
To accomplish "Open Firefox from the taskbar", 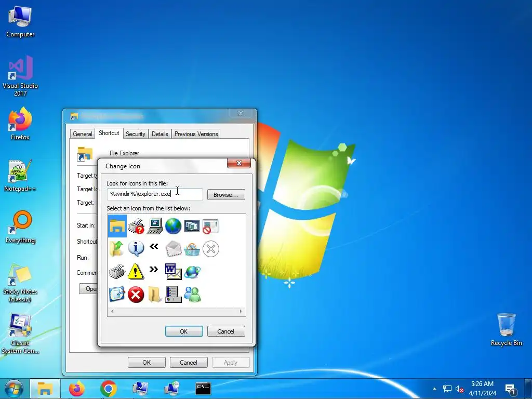I will pos(77,389).
